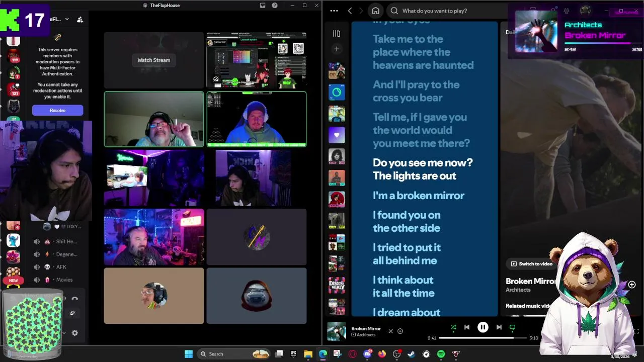The image size is (644, 362).
Task: Click the Watch Stream button
Action: 154,60
